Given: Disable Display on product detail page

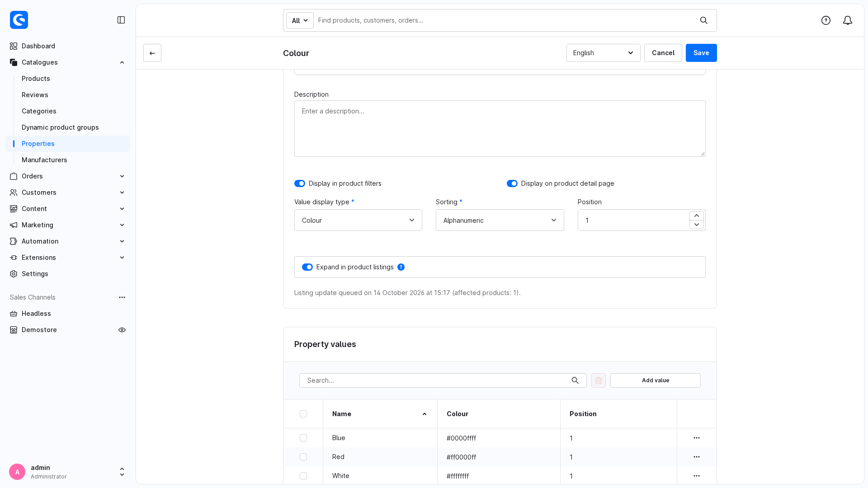Looking at the screenshot, I should click(512, 183).
